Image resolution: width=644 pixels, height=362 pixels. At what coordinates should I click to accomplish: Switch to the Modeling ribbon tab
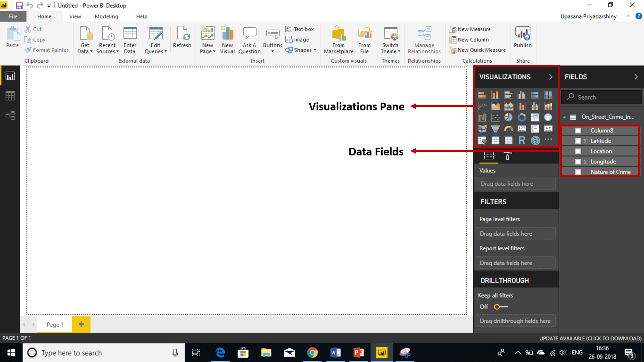click(106, 16)
